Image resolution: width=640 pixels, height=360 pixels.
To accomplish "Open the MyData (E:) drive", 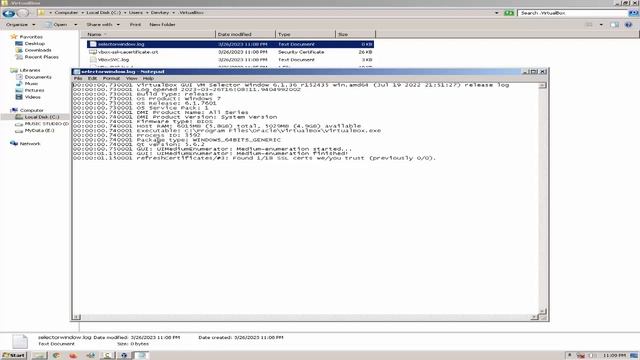I will [x=39, y=130].
